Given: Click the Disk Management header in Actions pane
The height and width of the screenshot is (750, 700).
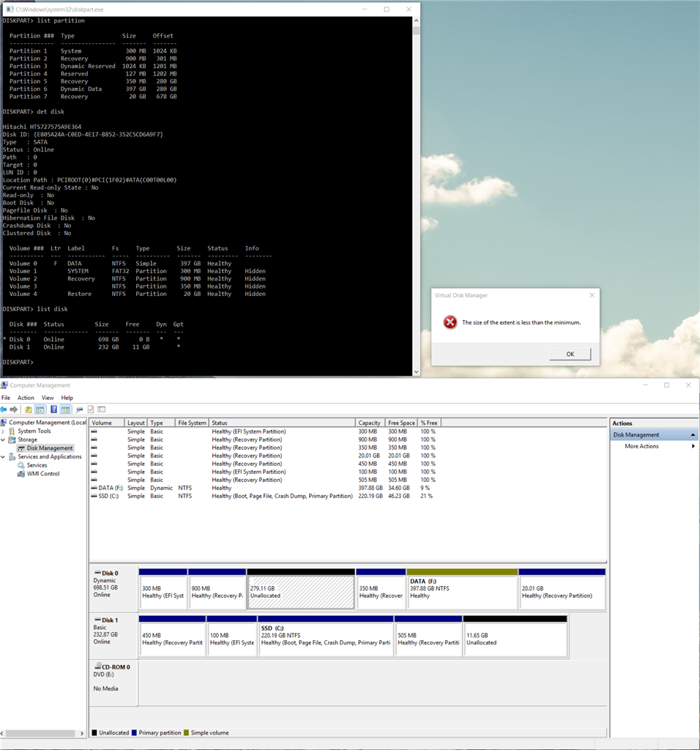Looking at the screenshot, I should pos(654,435).
